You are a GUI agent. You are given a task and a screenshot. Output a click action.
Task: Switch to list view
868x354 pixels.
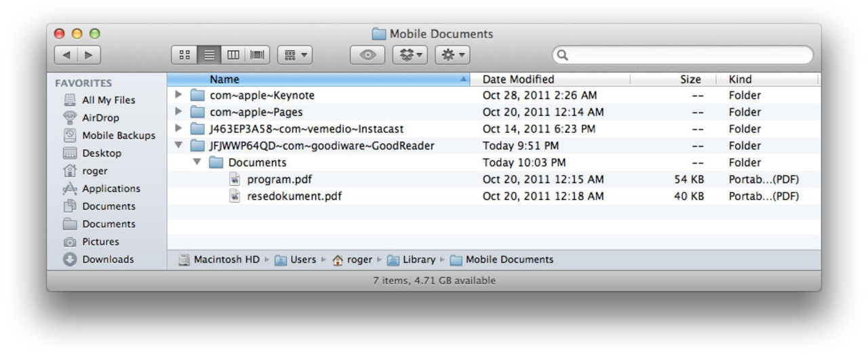click(210, 55)
